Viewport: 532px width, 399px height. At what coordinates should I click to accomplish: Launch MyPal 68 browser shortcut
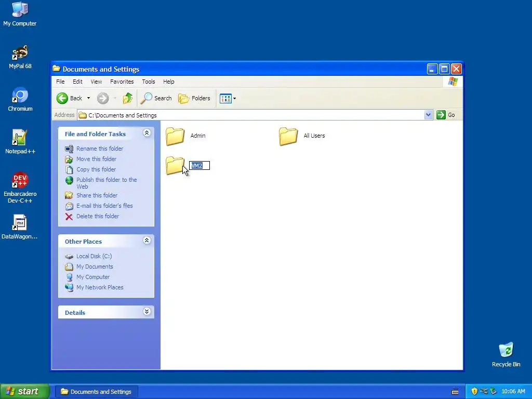click(20, 57)
